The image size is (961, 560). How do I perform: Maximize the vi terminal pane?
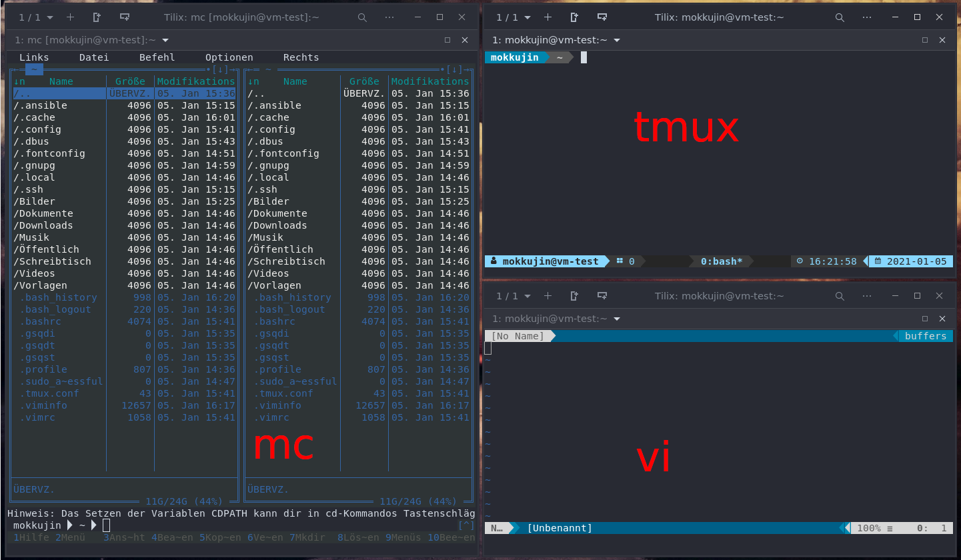[925, 319]
